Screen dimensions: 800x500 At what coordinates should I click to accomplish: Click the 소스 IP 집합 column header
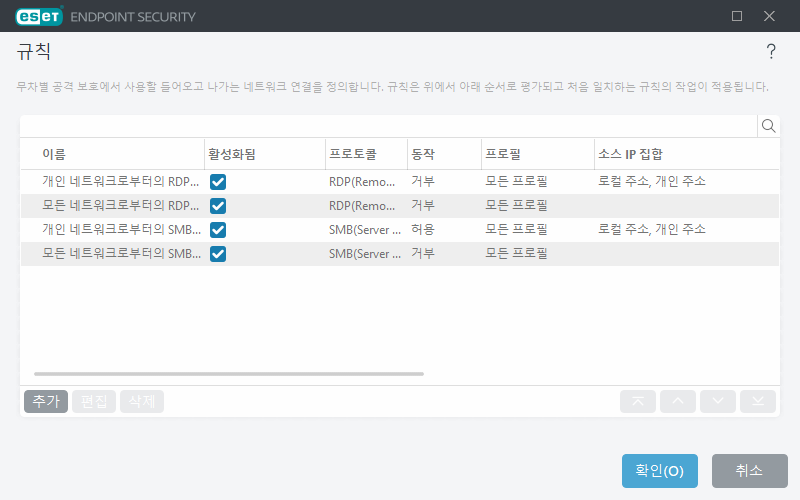630,154
